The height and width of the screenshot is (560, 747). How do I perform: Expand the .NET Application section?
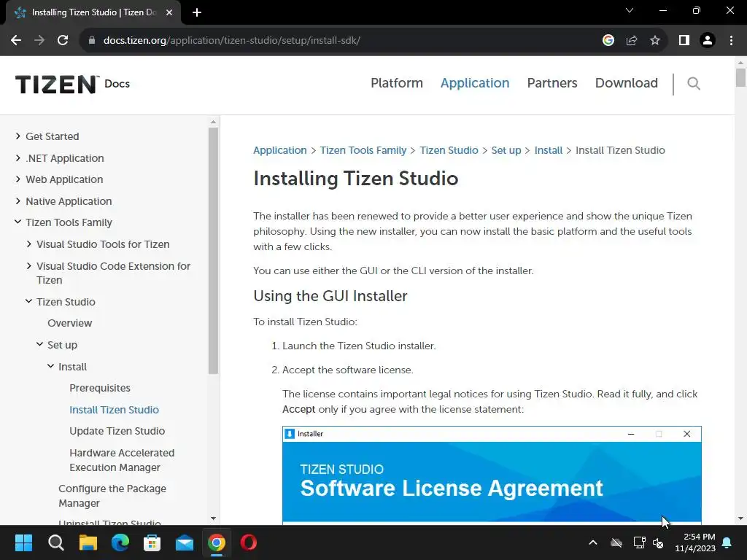coord(18,157)
